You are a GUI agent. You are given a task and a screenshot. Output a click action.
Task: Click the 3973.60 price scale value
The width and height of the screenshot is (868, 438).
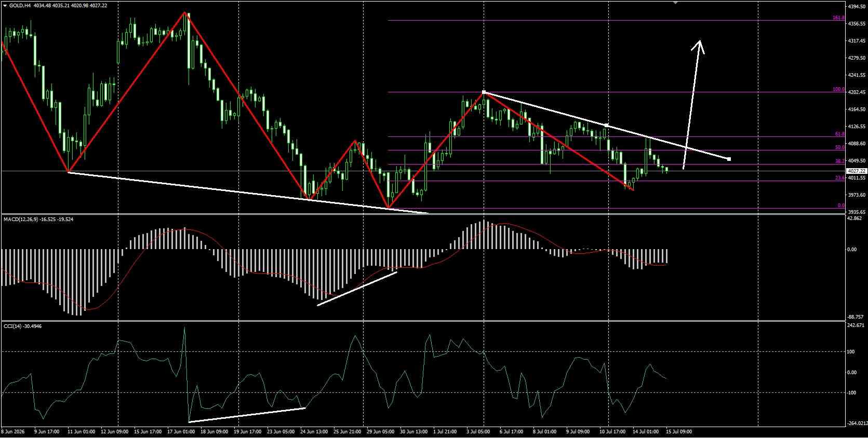(856, 195)
